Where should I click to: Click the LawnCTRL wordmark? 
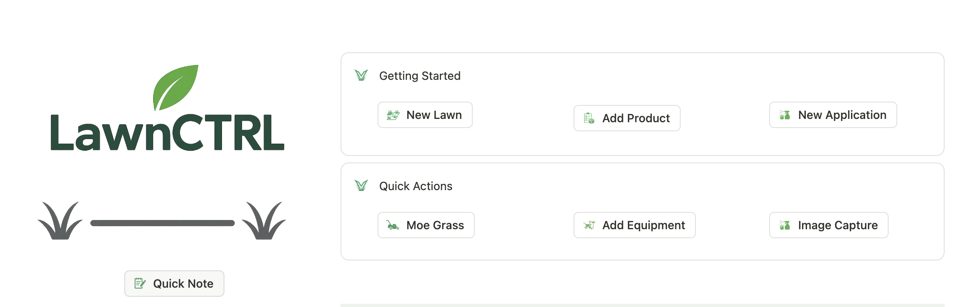[x=167, y=133]
